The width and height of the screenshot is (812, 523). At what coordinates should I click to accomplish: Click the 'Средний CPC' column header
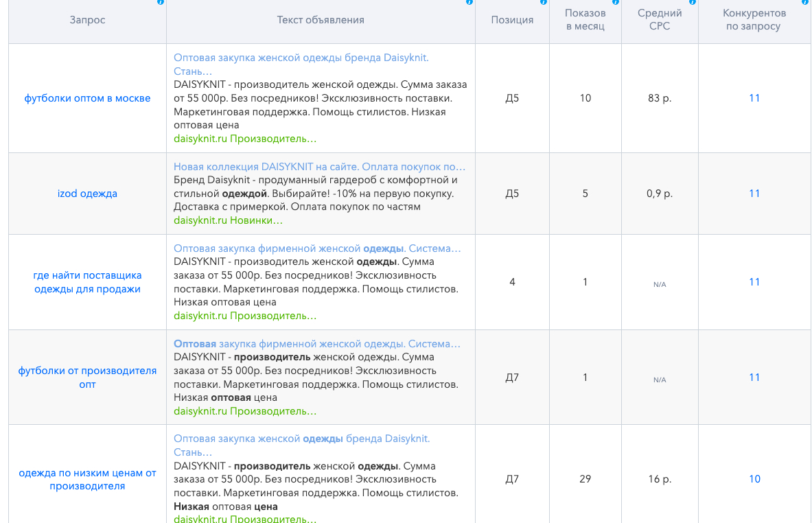pos(659,20)
